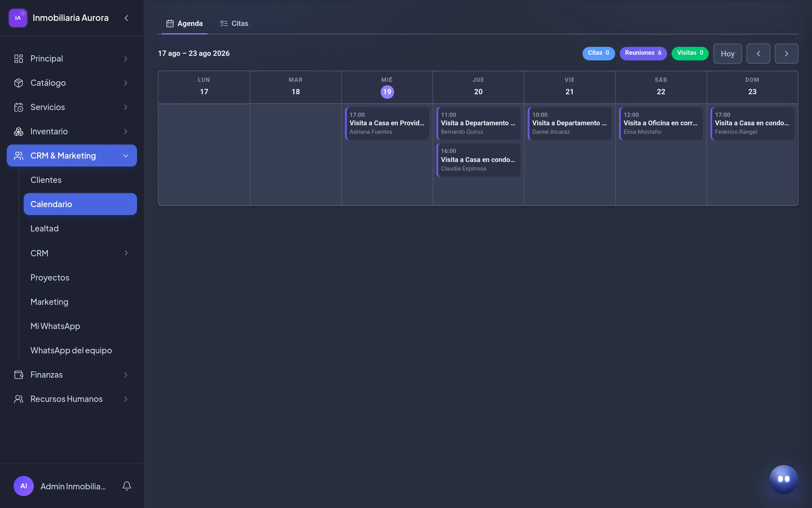The height and width of the screenshot is (508, 812).
Task: Expand the Principal menu chevron
Action: coord(125,58)
